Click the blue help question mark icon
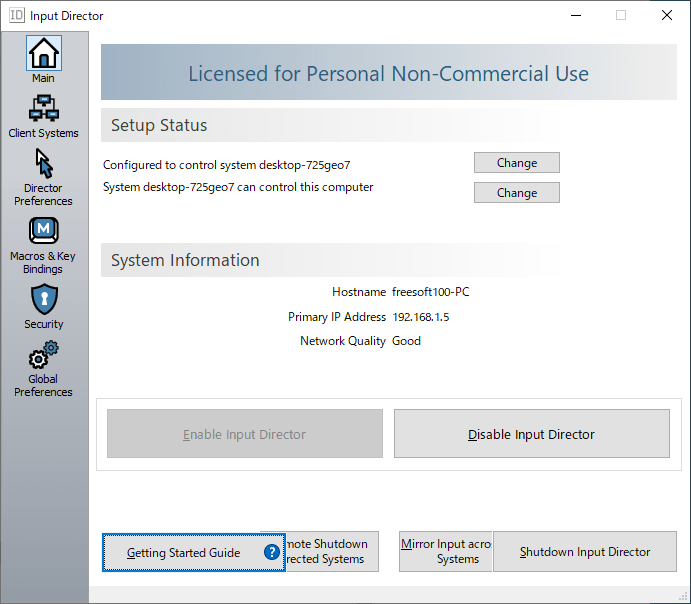691x604 pixels. [271, 552]
